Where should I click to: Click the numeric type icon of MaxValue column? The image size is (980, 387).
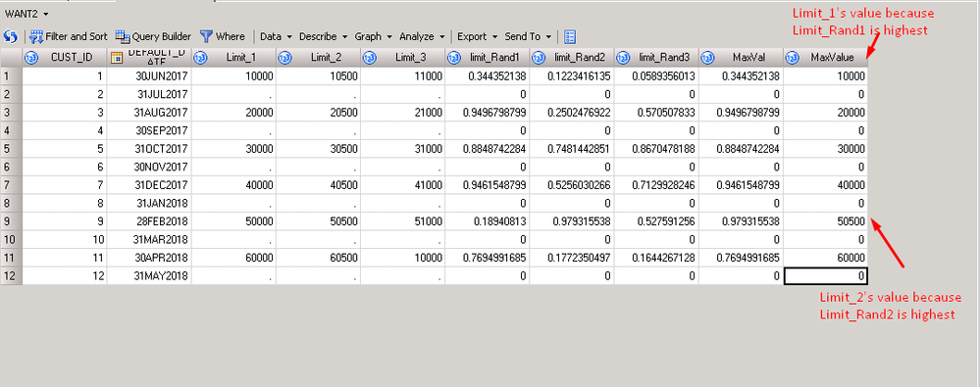(x=792, y=58)
